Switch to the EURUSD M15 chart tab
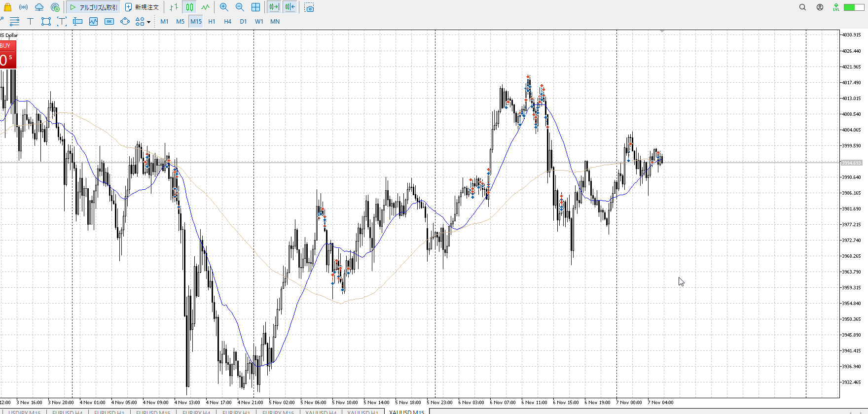The width and height of the screenshot is (868, 414). tap(153, 412)
